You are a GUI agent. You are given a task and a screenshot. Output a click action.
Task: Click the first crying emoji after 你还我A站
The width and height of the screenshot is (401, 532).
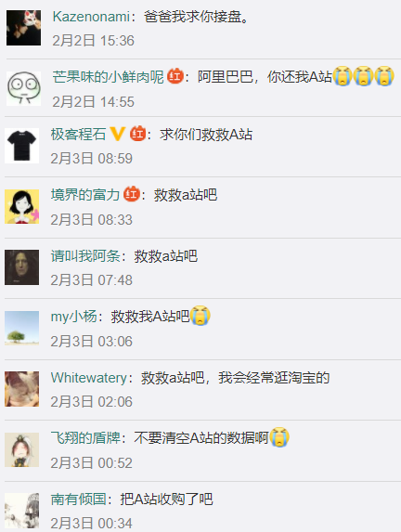click(343, 76)
